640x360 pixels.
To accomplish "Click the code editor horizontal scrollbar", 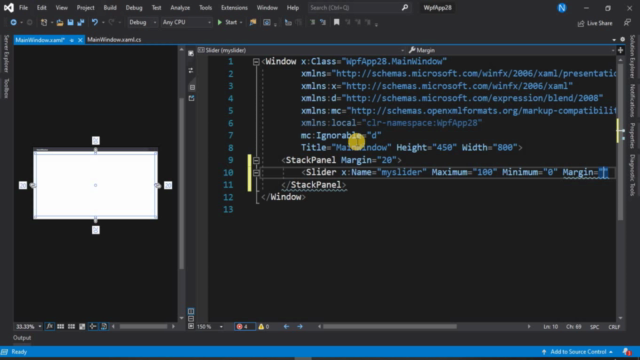I will click(x=390, y=327).
